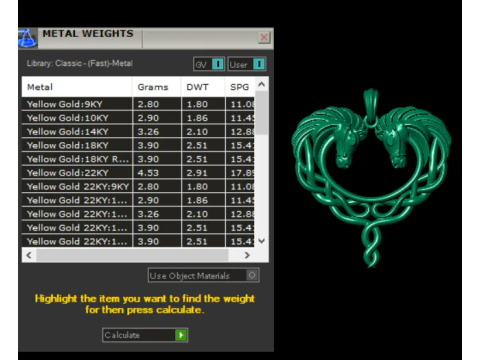Click the 3.26 grams for 14KY
Image resolution: width=480 pixels, height=360 pixels.
pos(157,132)
